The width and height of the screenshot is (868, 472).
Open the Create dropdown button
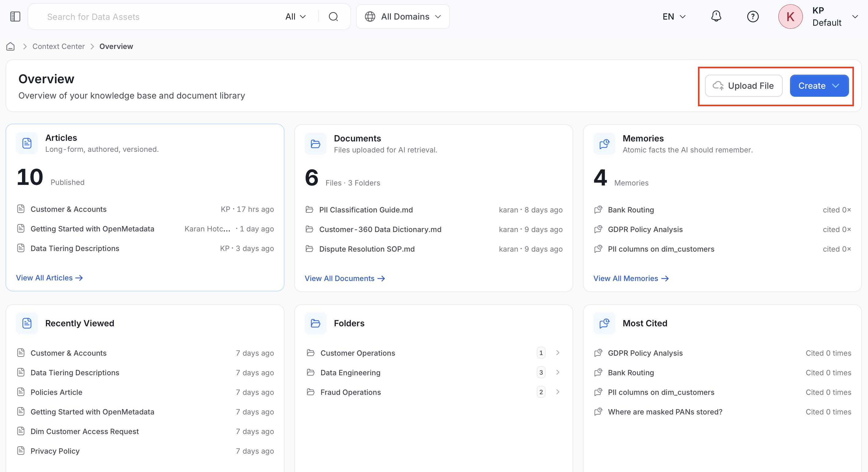coord(819,86)
